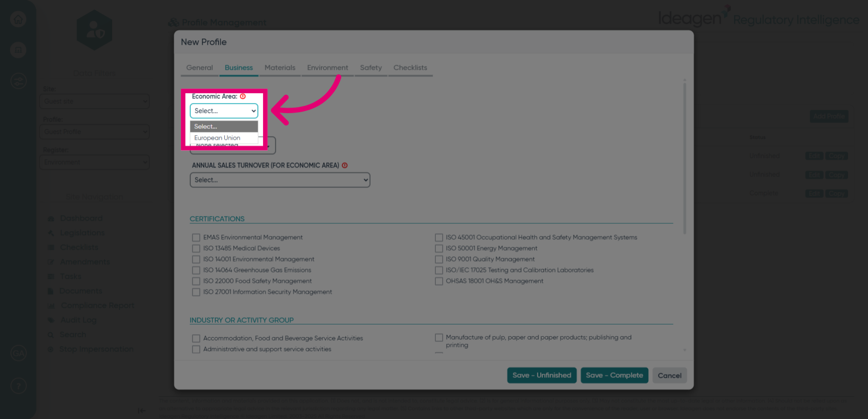Click the building icon in left rail
The width and height of the screenshot is (868, 419).
click(18, 50)
